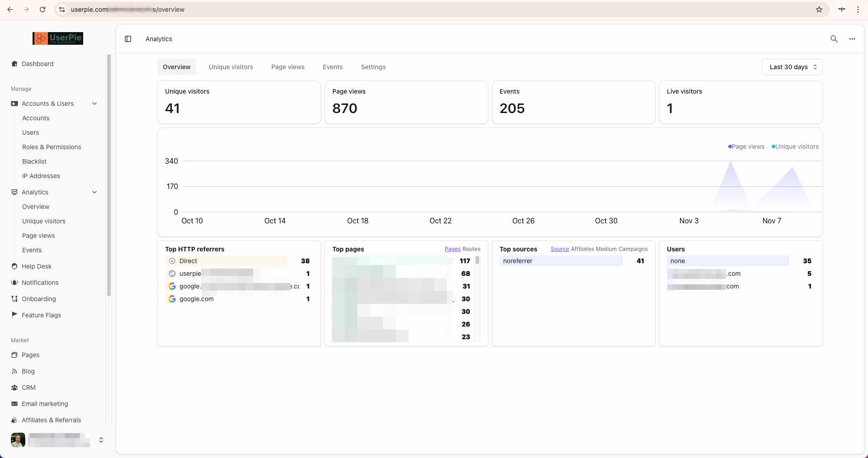Bookmark this page with star icon
The image size is (868, 458).
[x=819, y=9]
